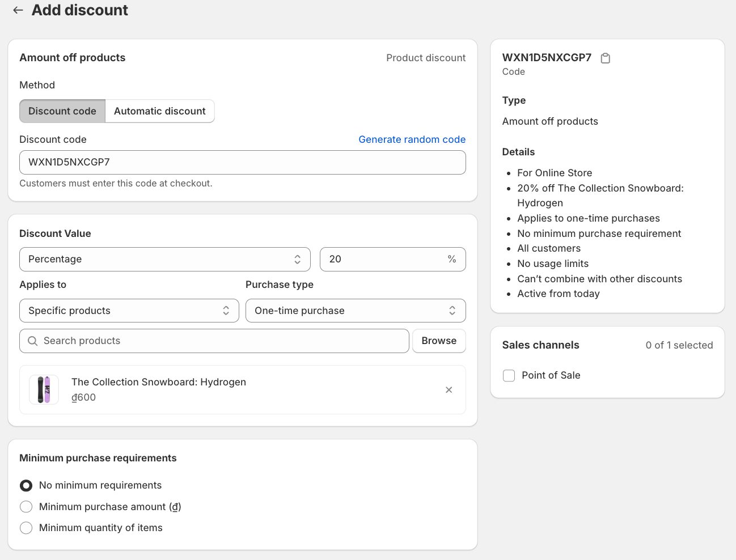
Task: Expand the Specific products dropdown
Action: (x=129, y=311)
